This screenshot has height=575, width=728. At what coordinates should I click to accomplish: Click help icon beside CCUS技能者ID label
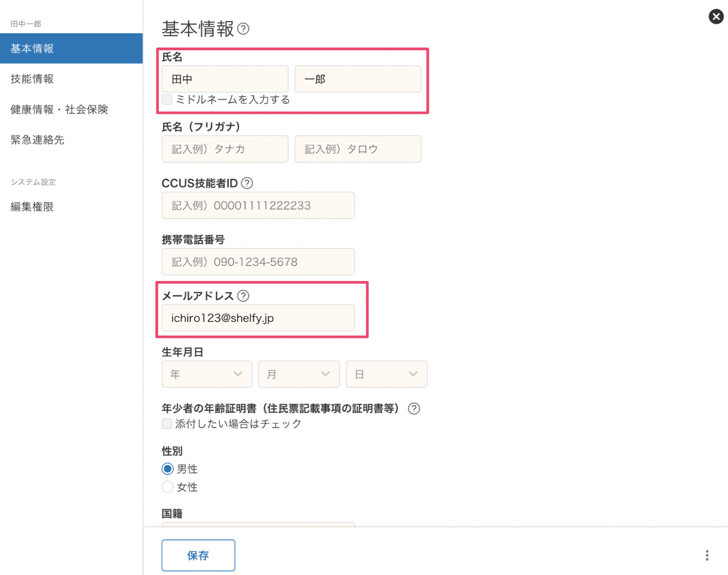tap(247, 183)
